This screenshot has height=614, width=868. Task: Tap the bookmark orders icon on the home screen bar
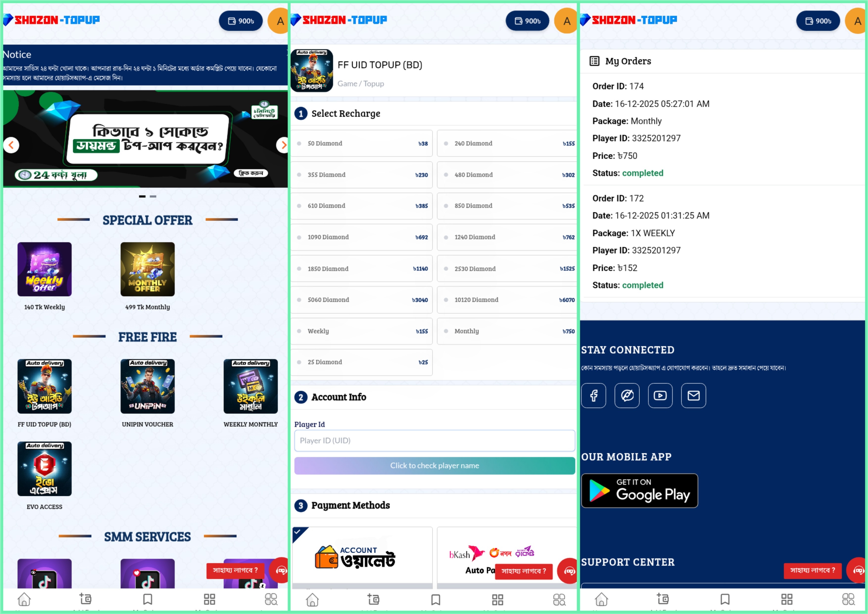(147, 599)
